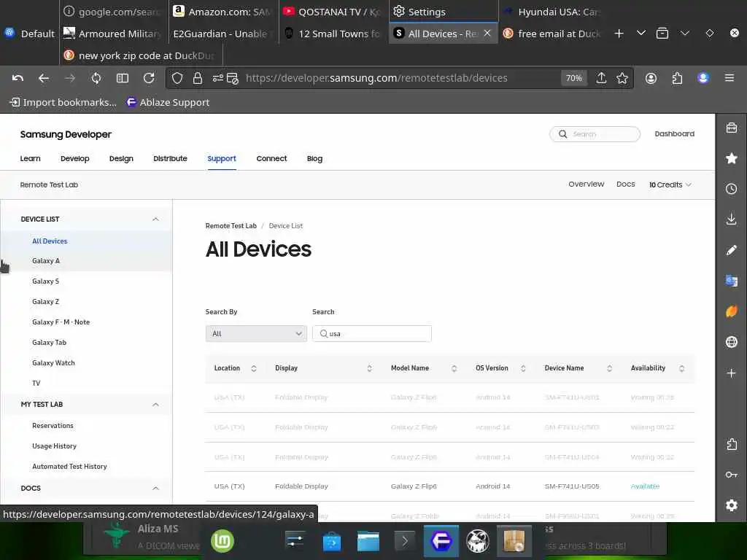
Task: Open the Blog navigation item
Action: (x=314, y=158)
